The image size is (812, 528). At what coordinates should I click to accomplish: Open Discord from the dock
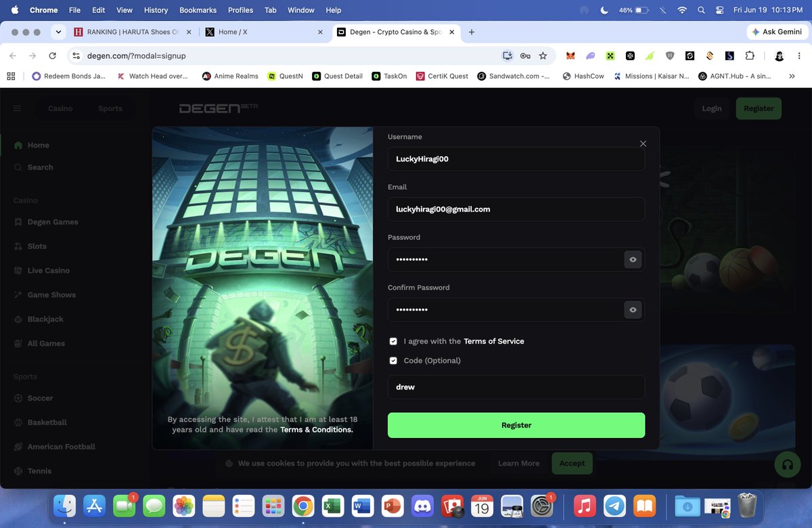click(423, 506)
